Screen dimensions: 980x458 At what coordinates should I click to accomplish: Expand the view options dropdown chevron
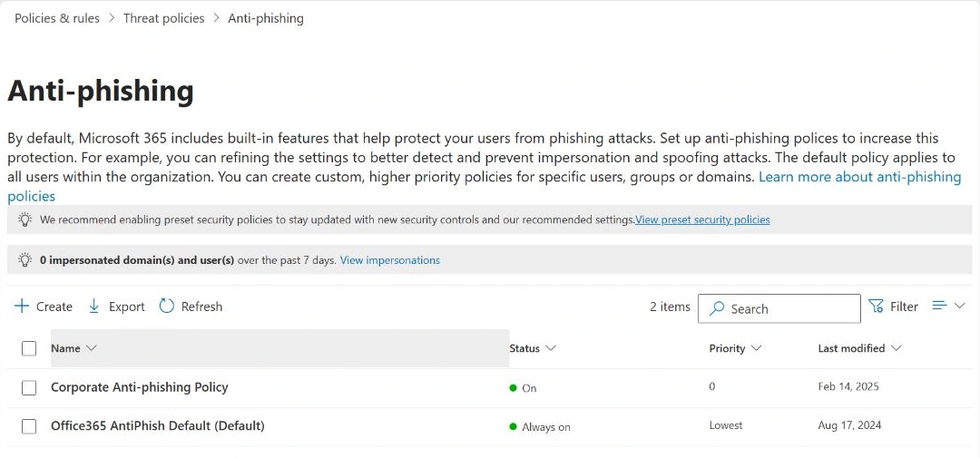(960, 306)
